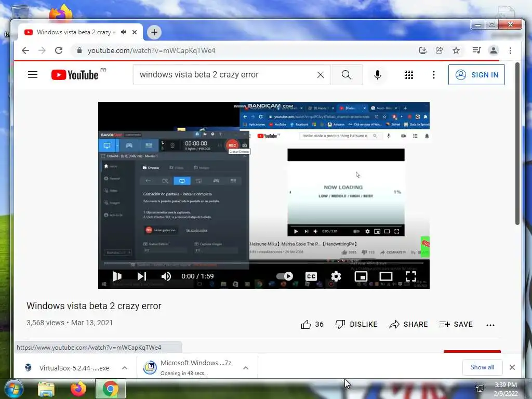The width and height of the screenshot is (532, 399).
Task: Click the video title text
Action: click(x=94, y=305)
